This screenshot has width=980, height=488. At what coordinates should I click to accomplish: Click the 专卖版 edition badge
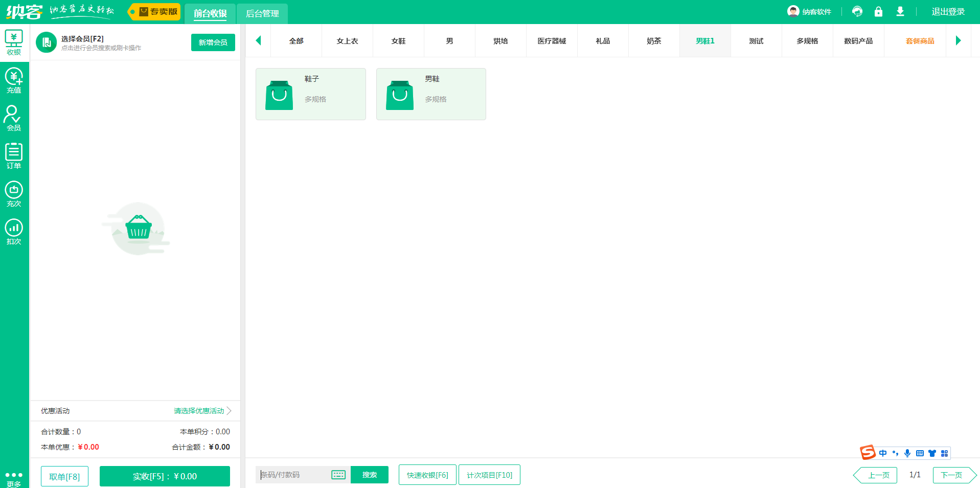click(x=154, y=12)
